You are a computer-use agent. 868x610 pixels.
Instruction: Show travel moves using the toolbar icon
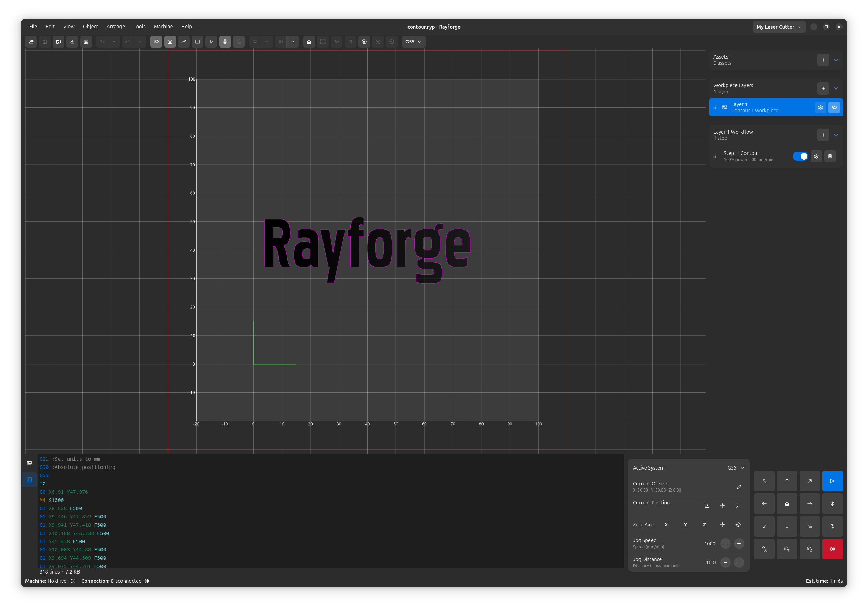pos(184,42)
